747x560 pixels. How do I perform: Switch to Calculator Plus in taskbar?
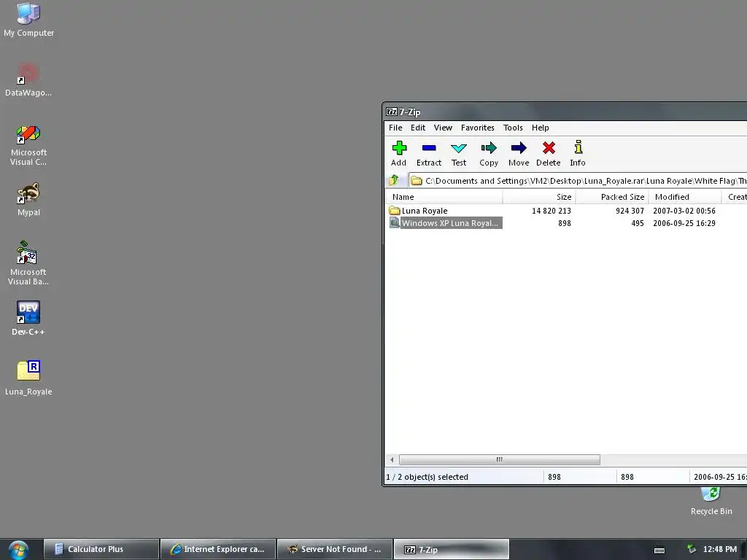[x=101, y=549]
